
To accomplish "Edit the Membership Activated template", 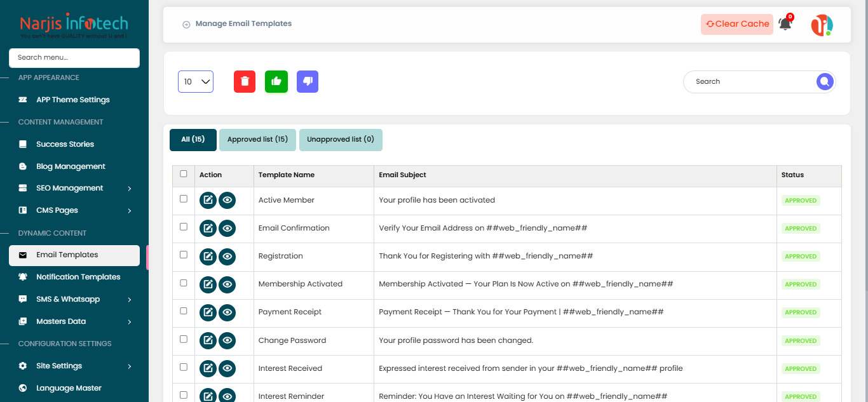I will click(208, 285).
